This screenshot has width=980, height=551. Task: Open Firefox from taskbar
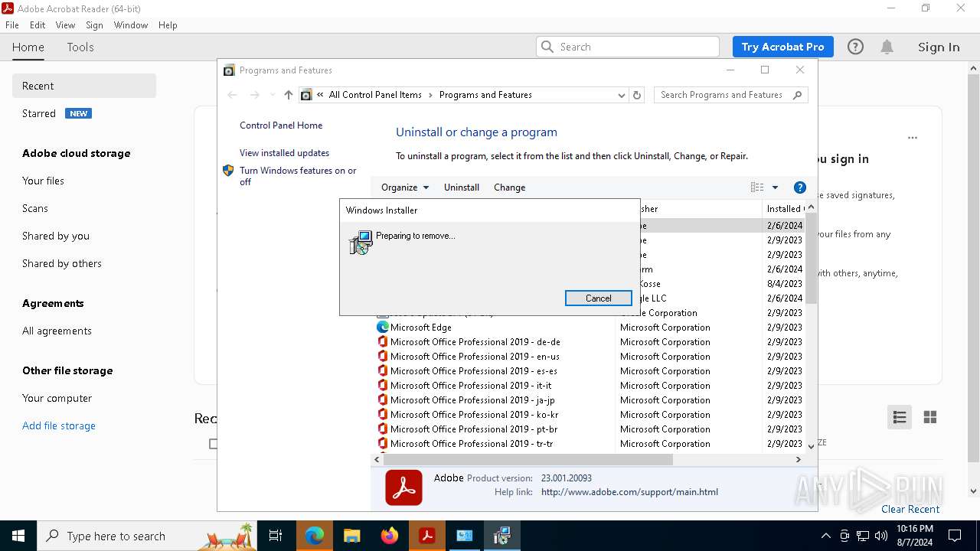click(x=390, y=536)
